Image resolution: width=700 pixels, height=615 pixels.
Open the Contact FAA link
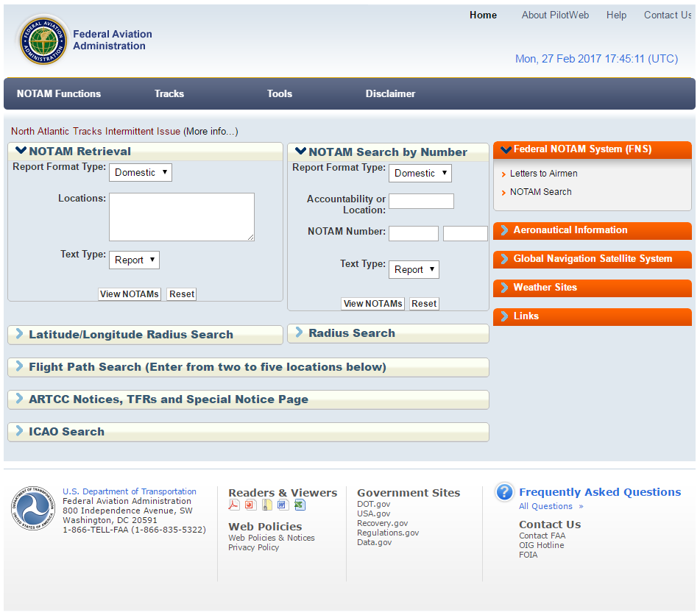pyautogui.click(x=542, y=536)
